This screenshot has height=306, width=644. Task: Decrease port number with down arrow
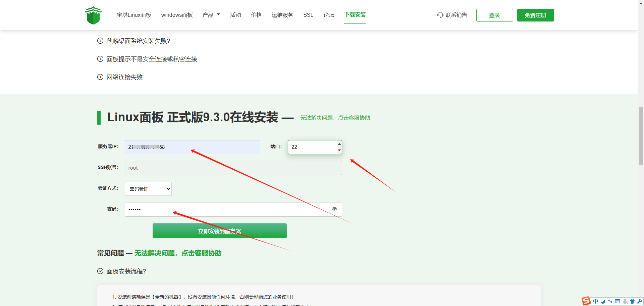pyautogui.click(x=339, y=150)
